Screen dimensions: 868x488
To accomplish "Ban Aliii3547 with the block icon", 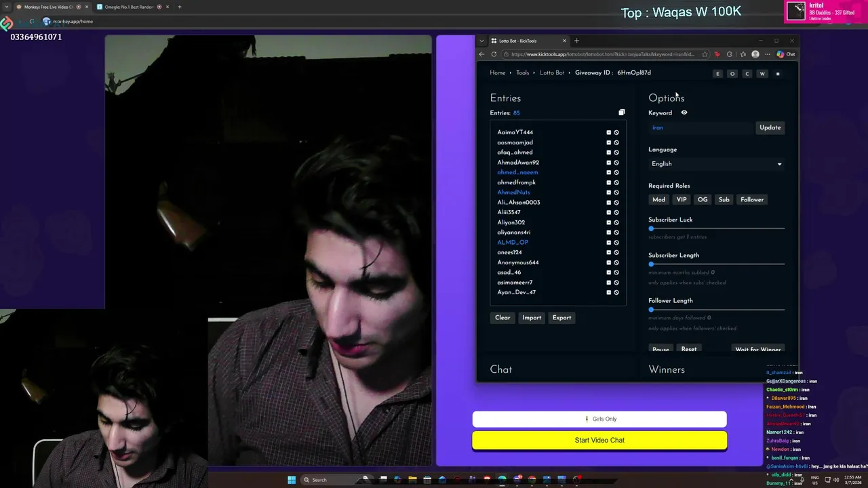I will (x=616, y=212).
